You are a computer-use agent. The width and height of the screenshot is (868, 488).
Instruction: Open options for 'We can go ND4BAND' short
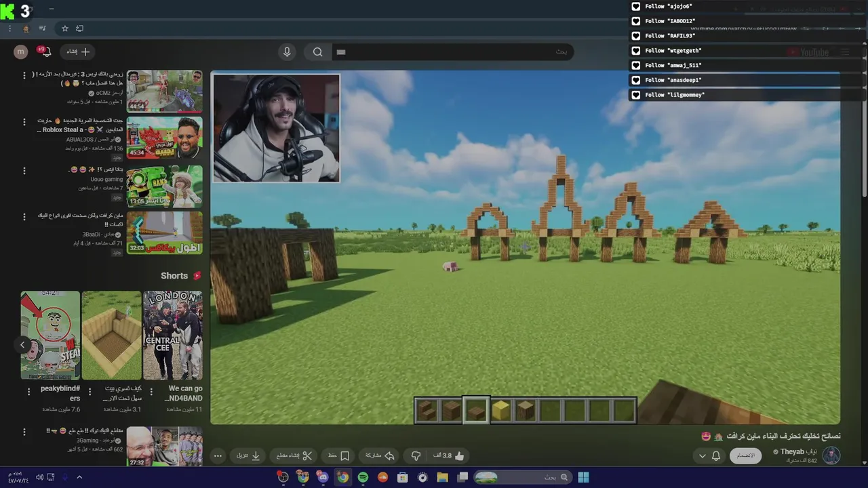[x=151, y=391]
